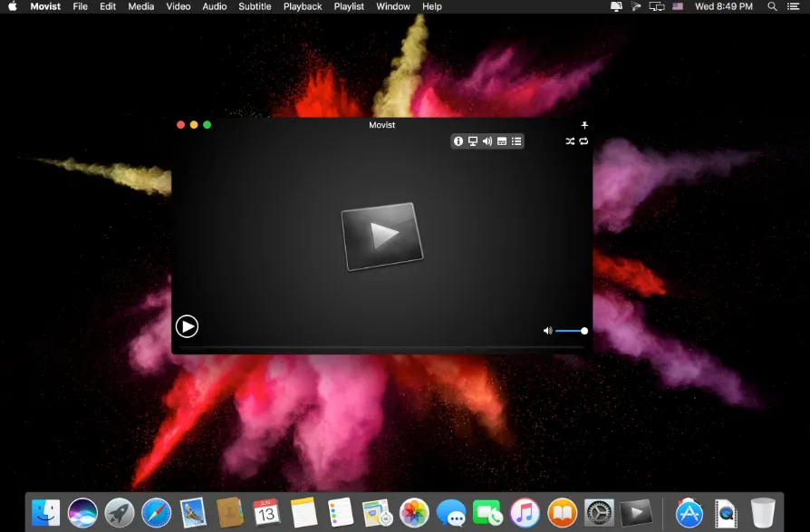Open Reminders in the Dock
This screenshot has width=810, height=532.
click(341, 512)
